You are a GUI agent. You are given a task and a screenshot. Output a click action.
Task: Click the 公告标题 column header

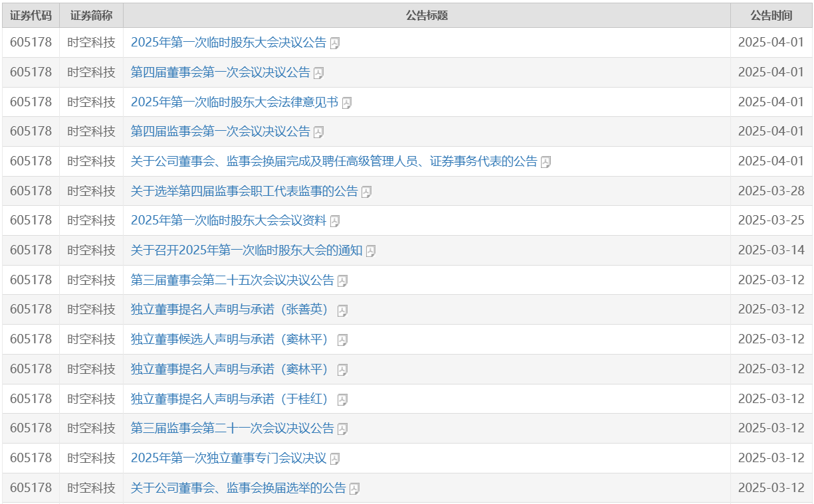(427, 15)
